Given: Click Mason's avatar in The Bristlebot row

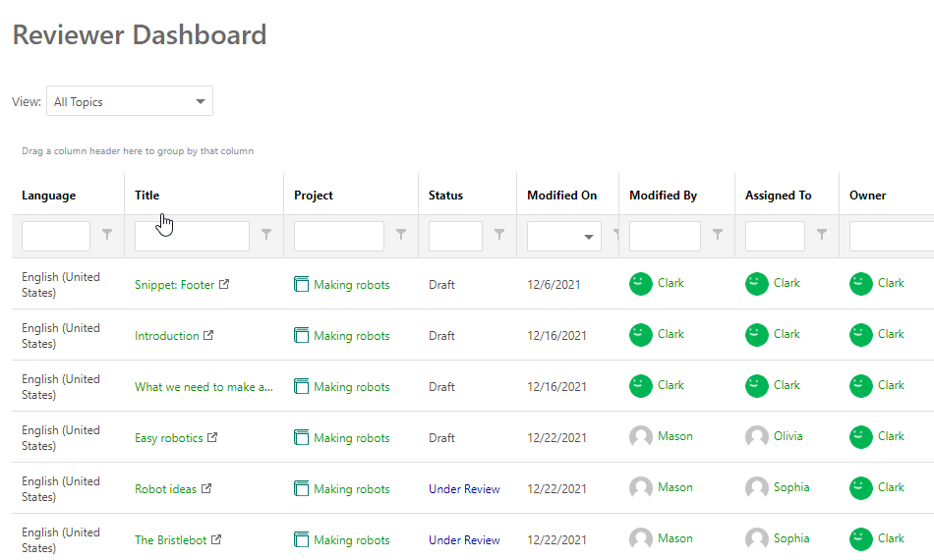Looking at the screenshot, I should pyautogui.click(x=641, y=539).
